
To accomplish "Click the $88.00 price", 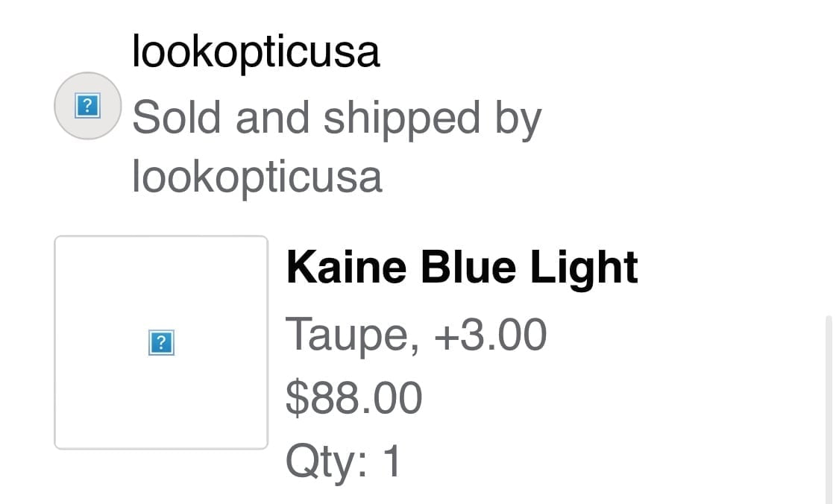I will tap(353, 397).
